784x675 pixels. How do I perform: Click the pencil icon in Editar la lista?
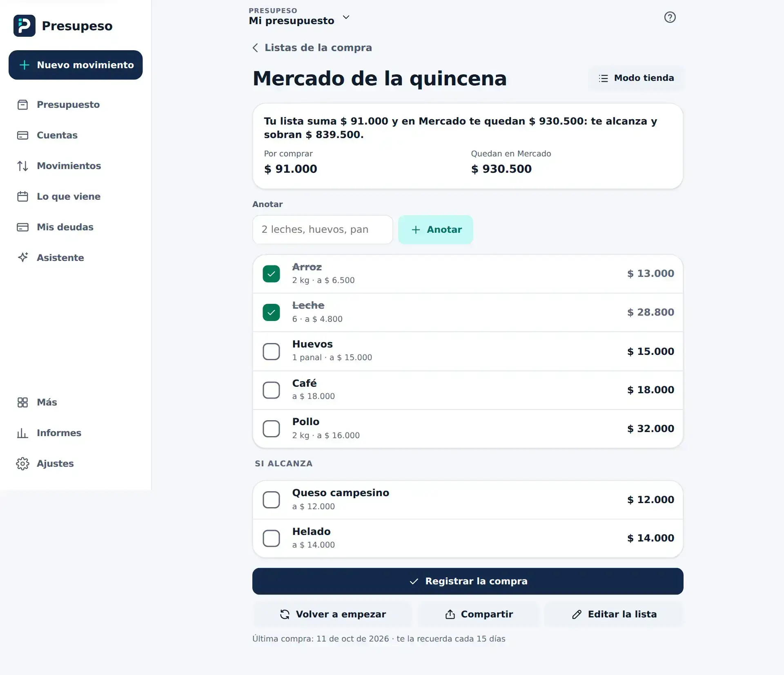[577, 615]
